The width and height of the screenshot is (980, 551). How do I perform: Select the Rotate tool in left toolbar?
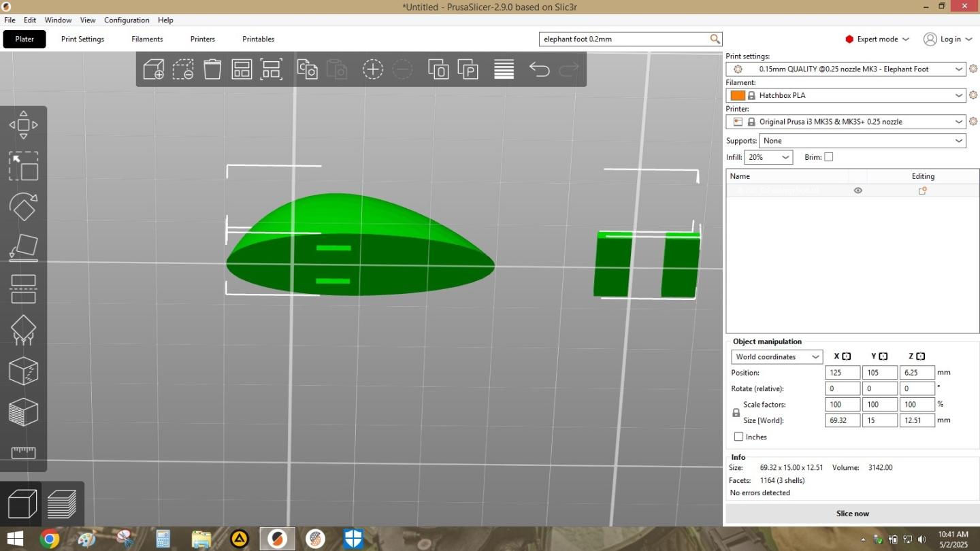[23, 207]
